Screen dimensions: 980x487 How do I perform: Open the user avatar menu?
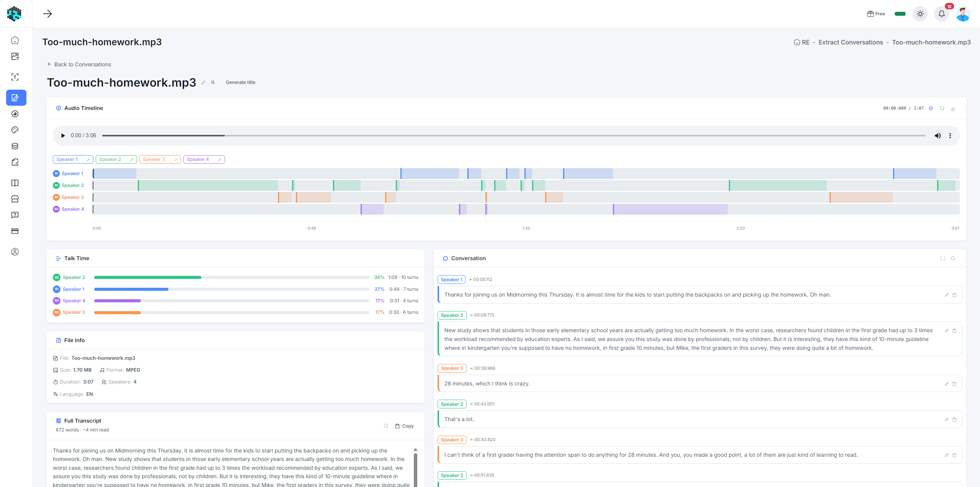point(963,14)
